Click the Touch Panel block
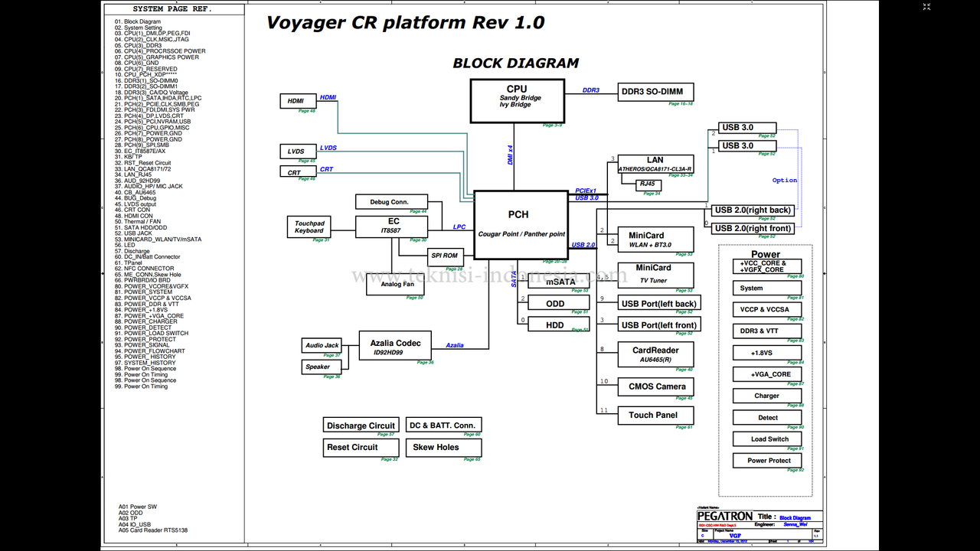 655,416
